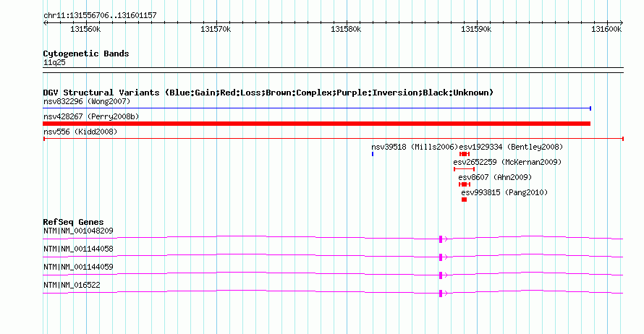Viewport: 644px width, 334px height.
Task: Click the red esv993815 square glyph
Action: click(464, 200)
